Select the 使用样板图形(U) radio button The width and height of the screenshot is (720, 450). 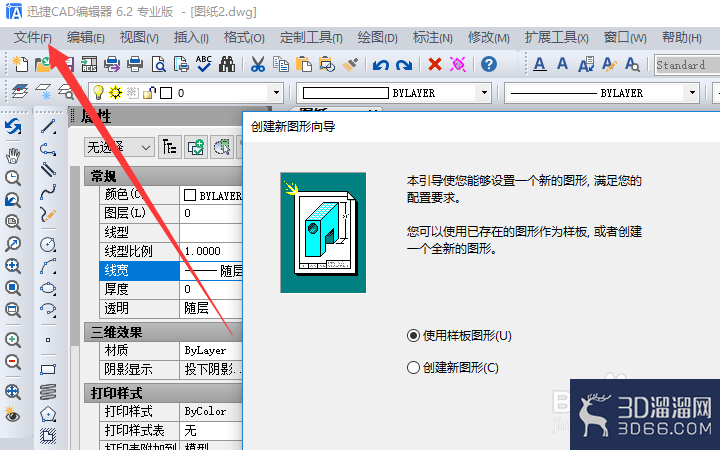pyautogui.click(x=413, y=336)
